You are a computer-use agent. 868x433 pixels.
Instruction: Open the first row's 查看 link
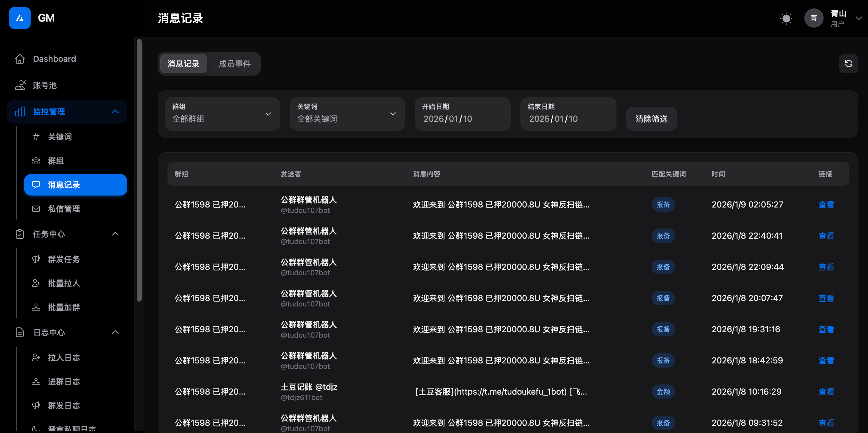pyautogui.click(x=826, y=205)
